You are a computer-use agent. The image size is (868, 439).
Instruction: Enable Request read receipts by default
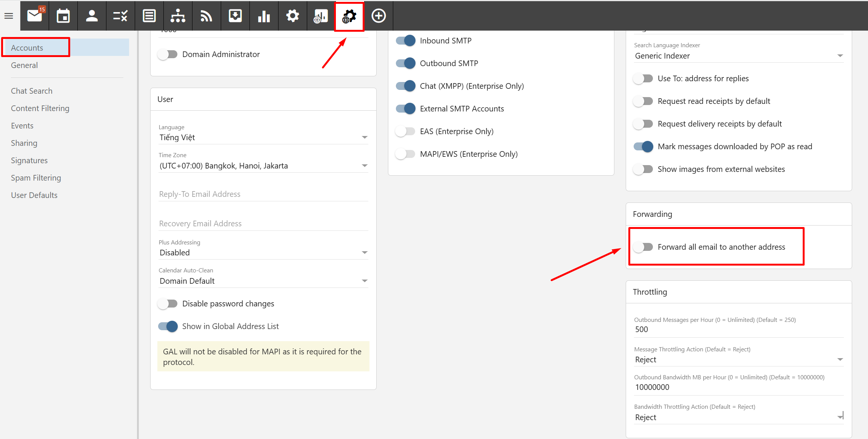point(643,101)
